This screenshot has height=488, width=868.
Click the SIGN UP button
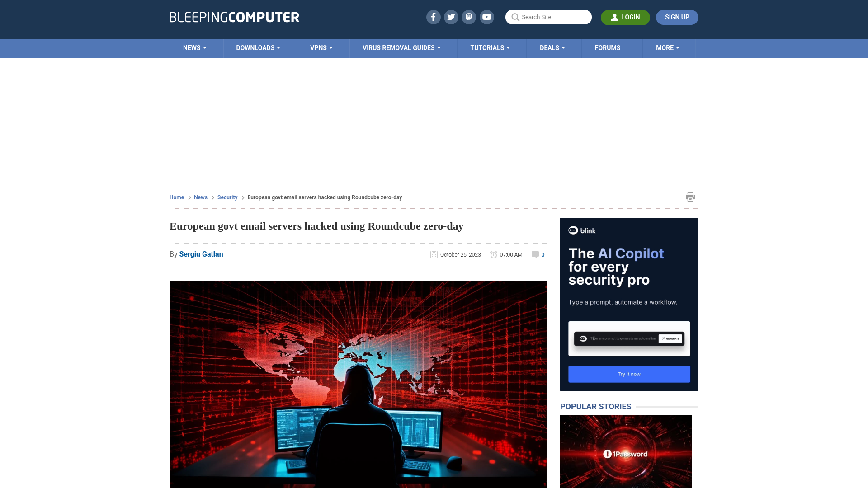tap(677, 17)
